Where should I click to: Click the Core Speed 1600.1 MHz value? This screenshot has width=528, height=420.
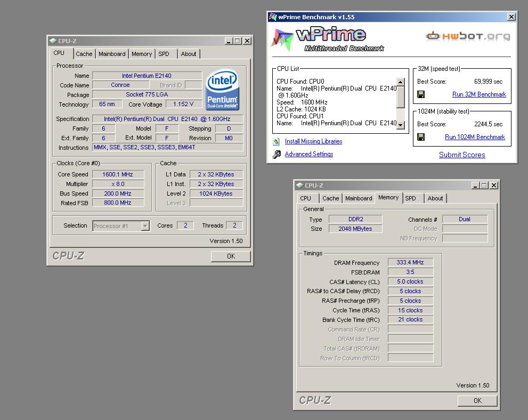pyautogui.click(x=118, y=174)
